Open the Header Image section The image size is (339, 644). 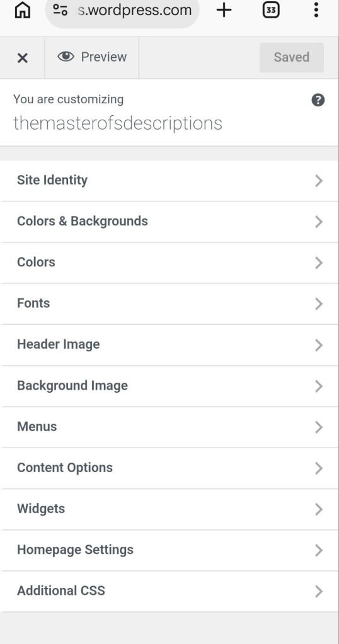click(169, 345)
